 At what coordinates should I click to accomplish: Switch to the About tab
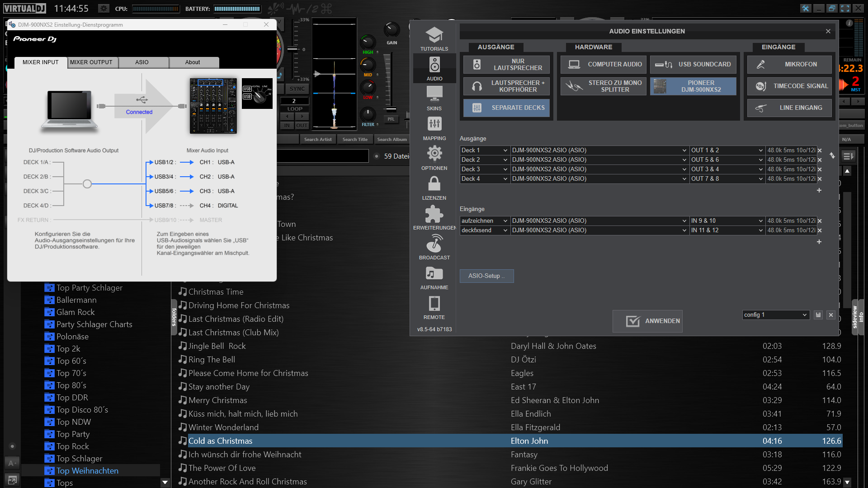tap(194, 62)
